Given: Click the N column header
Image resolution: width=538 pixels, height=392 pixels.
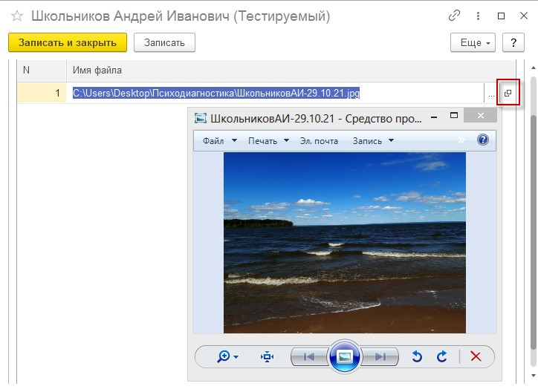Looking at the screenshot, I should (x=42, y=71).
